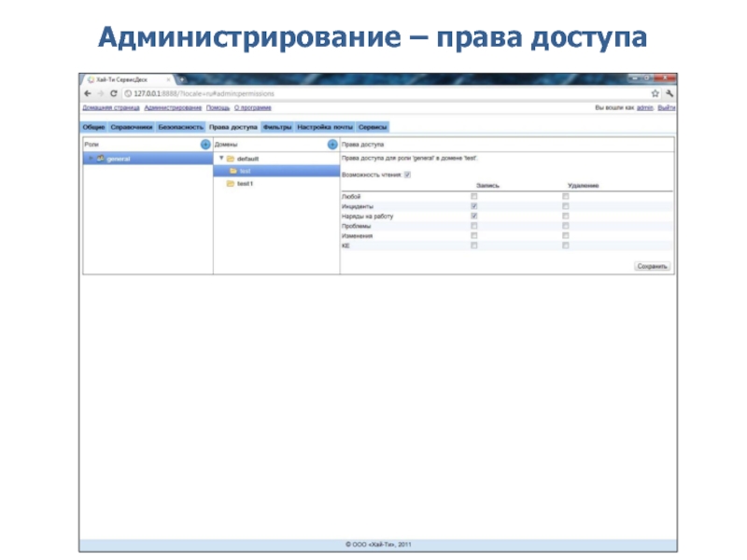Open the browser wrench settings menu
Screen dimensions: 747x560
coord(669,93)
